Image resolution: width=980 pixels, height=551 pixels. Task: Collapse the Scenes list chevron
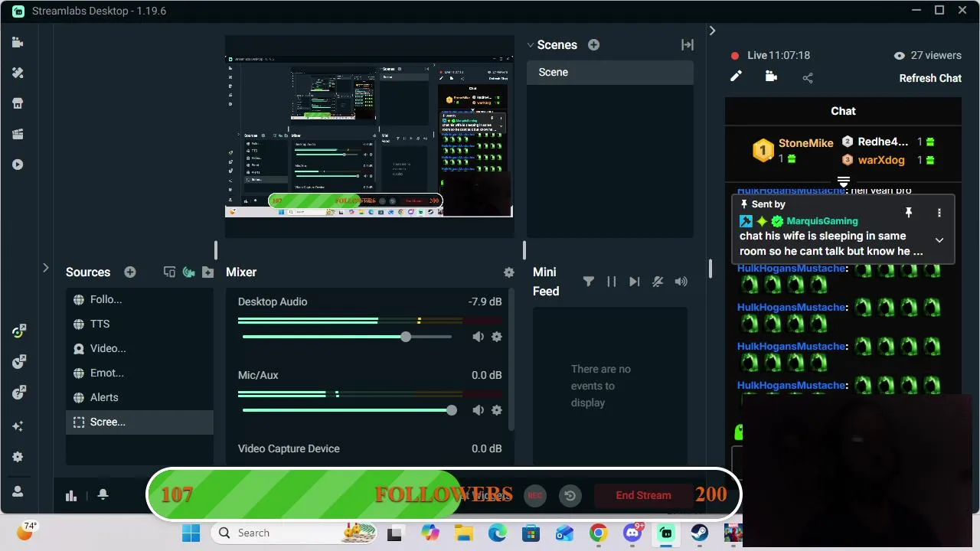click(x=530, y=45)
